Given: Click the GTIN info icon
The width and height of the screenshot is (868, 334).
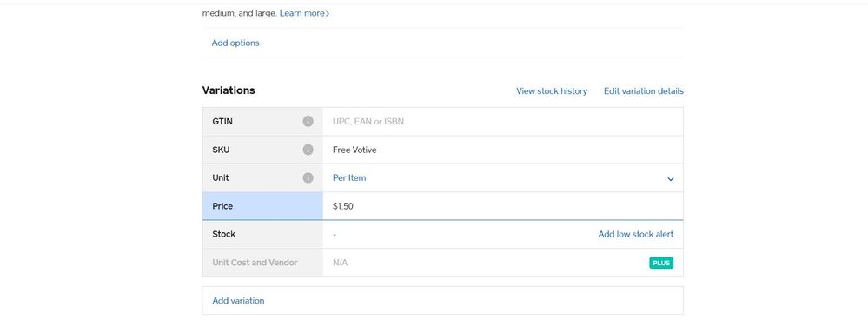Looking at the screenshot, I should coord(308,121).
